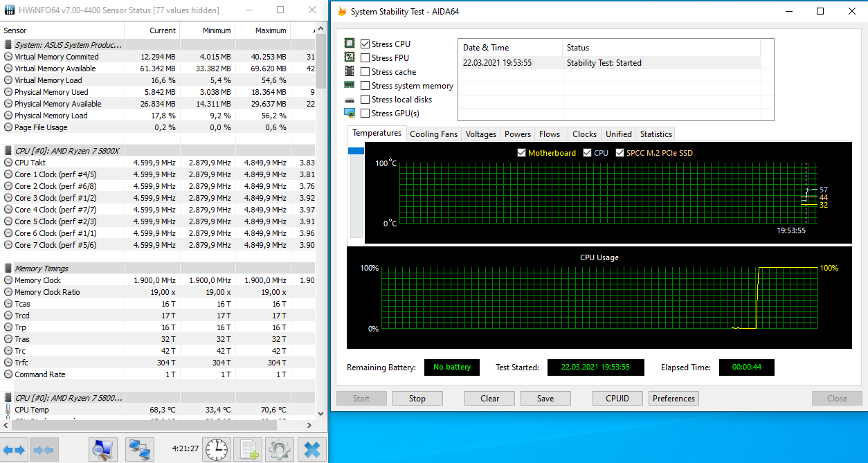Click the icon beside Virtual Memory Commited
868x463 pixels.
click(8, 57)
